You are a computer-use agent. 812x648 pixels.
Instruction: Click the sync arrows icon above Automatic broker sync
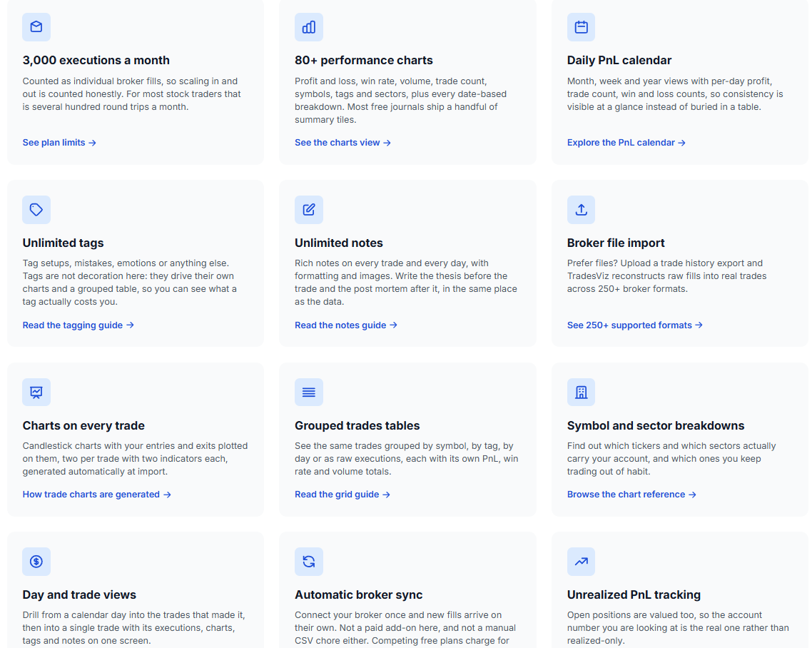tap(309, 562)
